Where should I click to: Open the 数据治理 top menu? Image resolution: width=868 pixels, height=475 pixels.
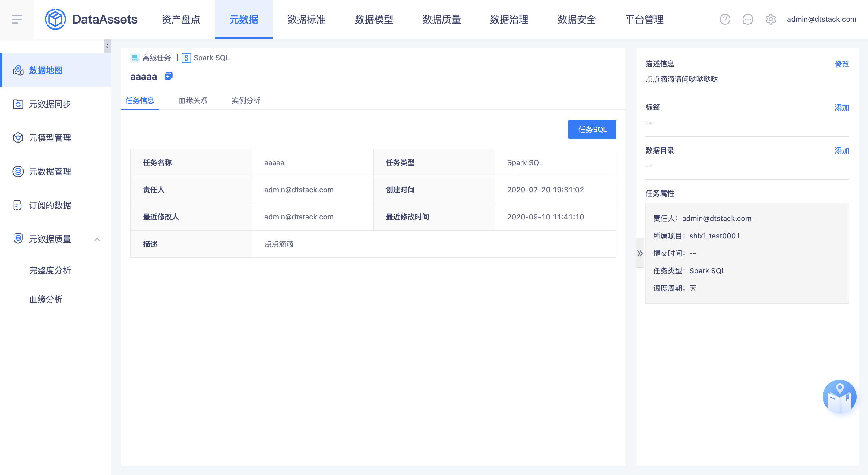[x=509, y=19]
